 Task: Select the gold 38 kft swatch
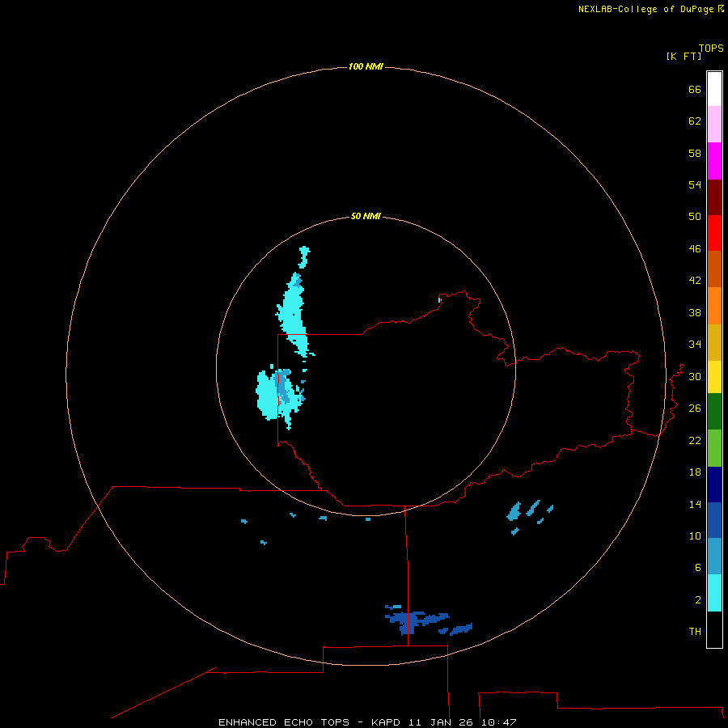tap(714, 342)
